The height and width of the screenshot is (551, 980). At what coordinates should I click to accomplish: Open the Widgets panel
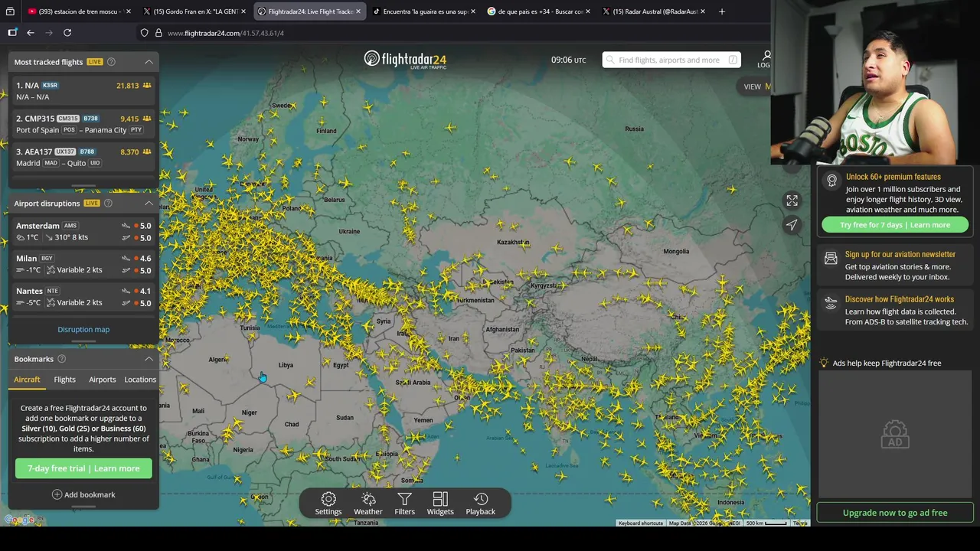coord(440,504)
